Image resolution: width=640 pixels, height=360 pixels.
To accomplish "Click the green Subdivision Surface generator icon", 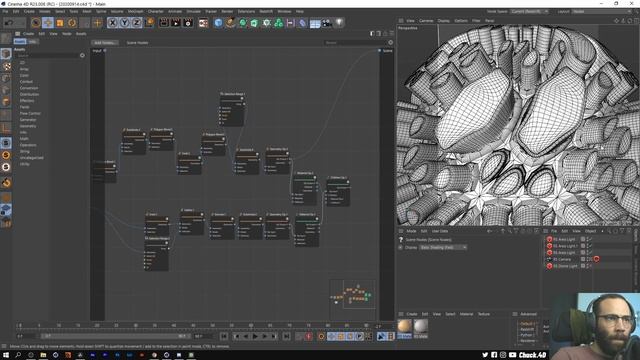I will (243, 23).
